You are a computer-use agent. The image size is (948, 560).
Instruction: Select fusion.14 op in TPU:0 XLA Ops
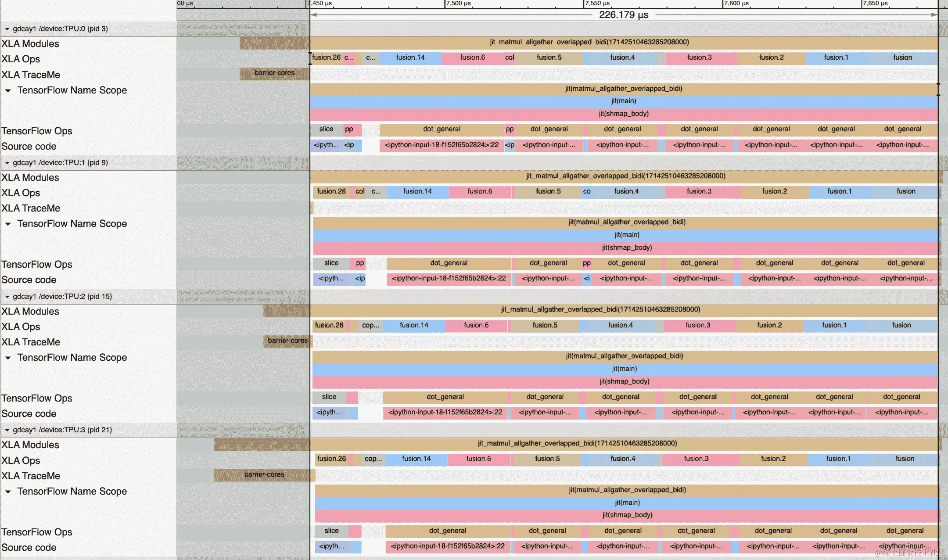[410, 57]
